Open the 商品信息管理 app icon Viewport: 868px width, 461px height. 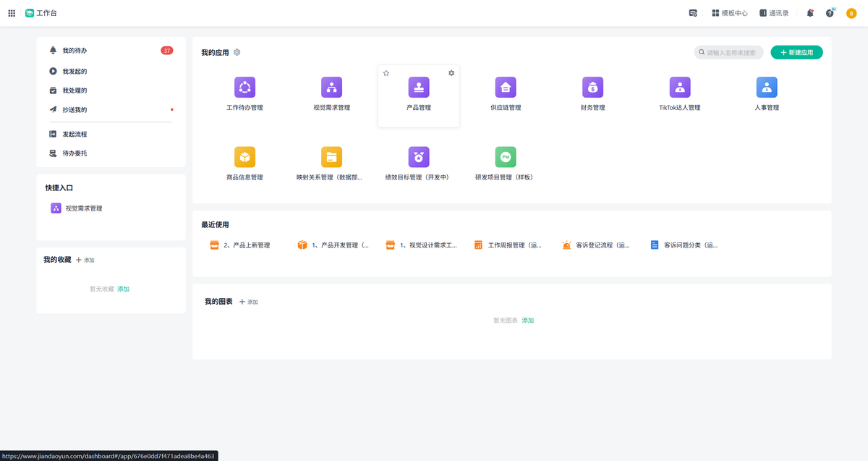point(244,157)
